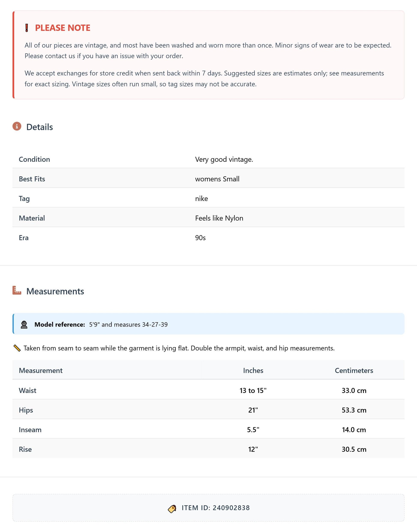Click the red exclamation mark icon

(27, 28)
